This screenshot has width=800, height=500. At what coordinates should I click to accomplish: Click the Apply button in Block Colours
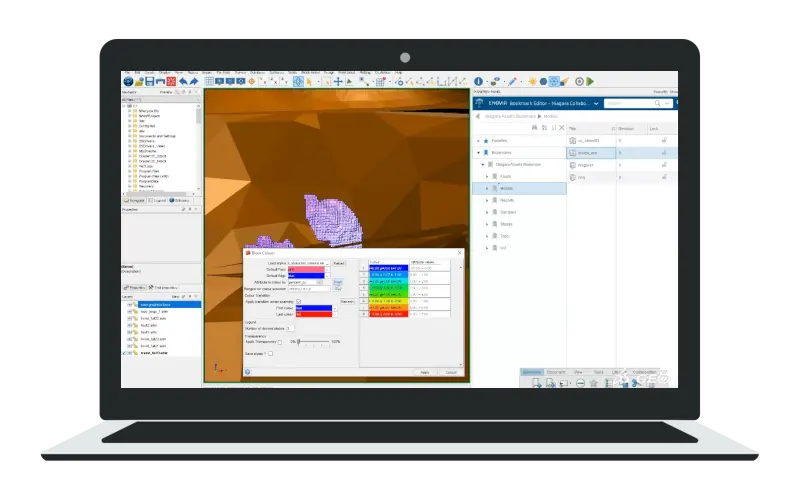coord(424,372)
